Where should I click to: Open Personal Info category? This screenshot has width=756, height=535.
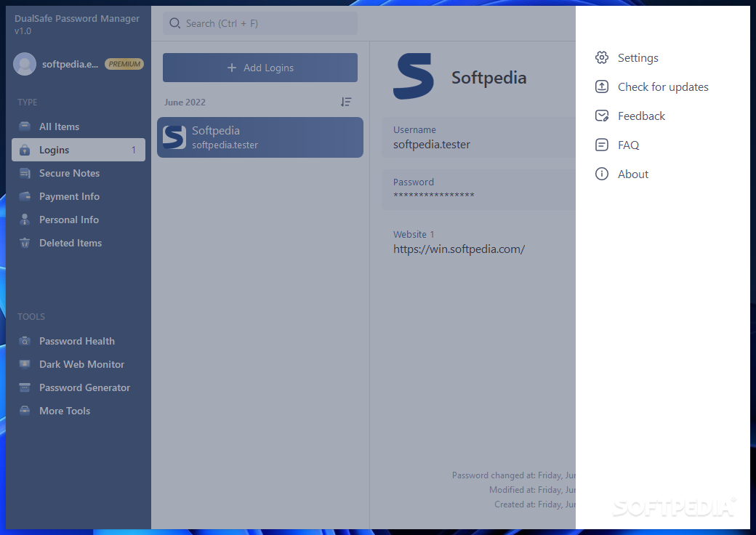[x=78, y=220]
